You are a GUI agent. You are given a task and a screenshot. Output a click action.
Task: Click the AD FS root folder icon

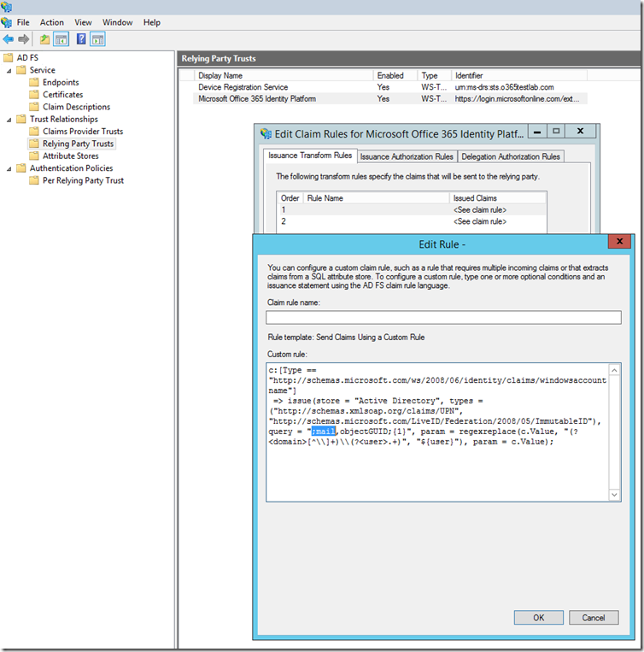click(8, 57)
